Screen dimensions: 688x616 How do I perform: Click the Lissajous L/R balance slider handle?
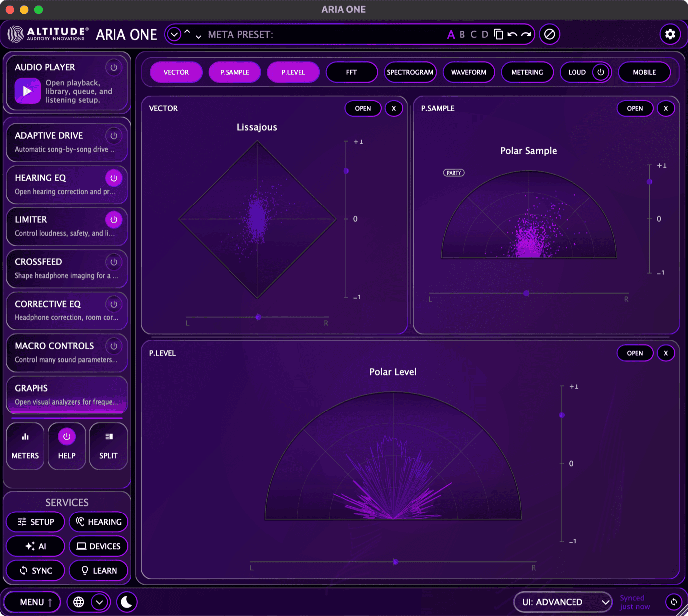click(258, 317)
